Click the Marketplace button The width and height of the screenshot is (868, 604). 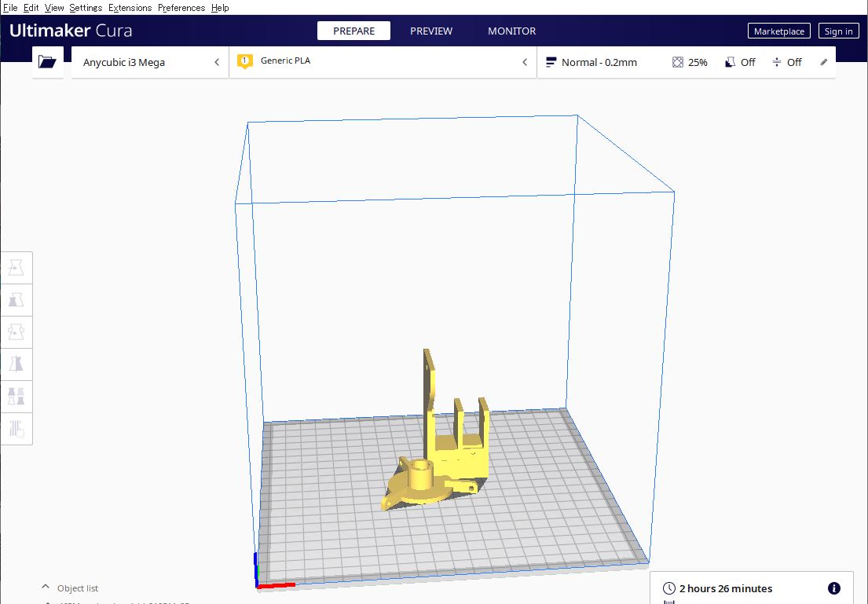778,31
